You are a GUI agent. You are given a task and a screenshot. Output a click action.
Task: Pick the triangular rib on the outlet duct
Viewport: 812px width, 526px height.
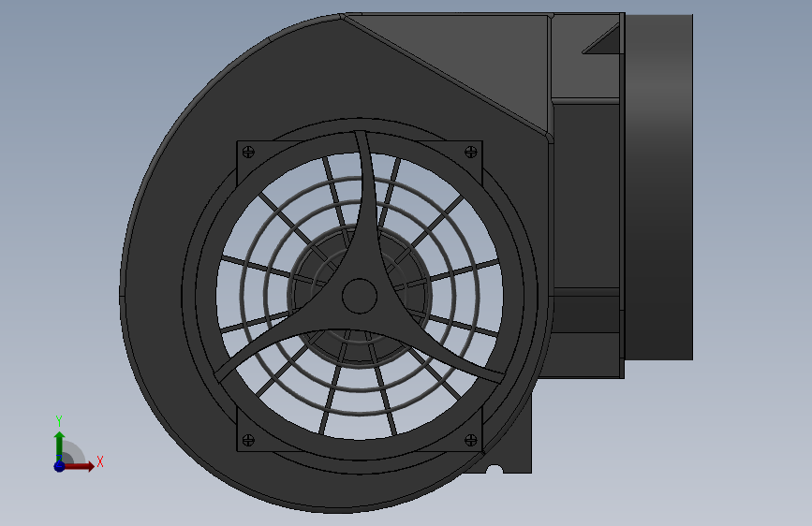606,41
